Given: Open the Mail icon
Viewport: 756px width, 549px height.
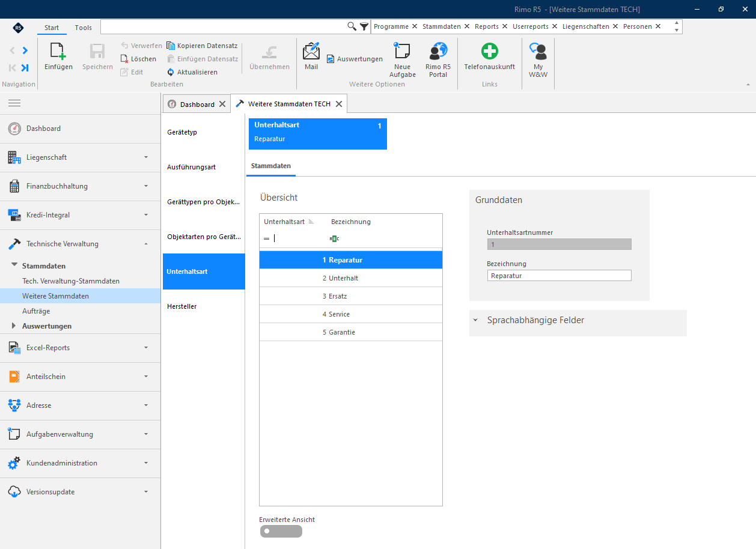Looking at the screenshot, I should tap(311, 50).
